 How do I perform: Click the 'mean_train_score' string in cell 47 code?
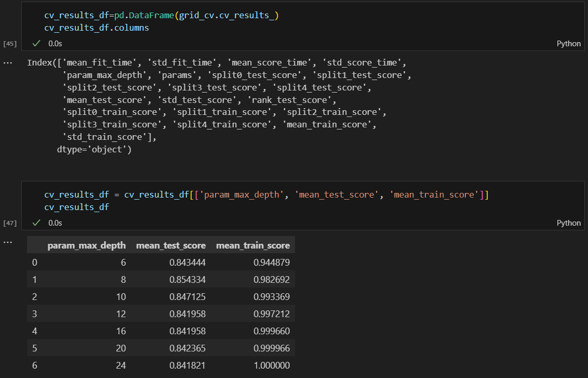point(434,195)
